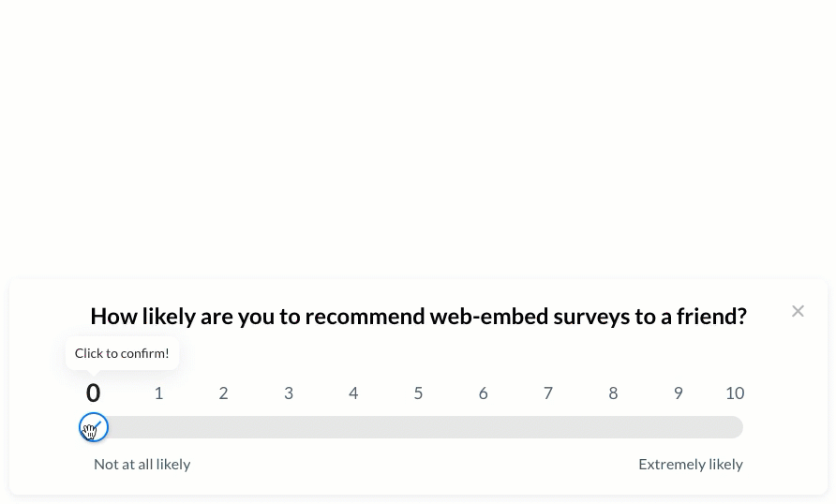Select rating number 6
Viewport: 836px width, 504px height.
(x=483, y=393)
